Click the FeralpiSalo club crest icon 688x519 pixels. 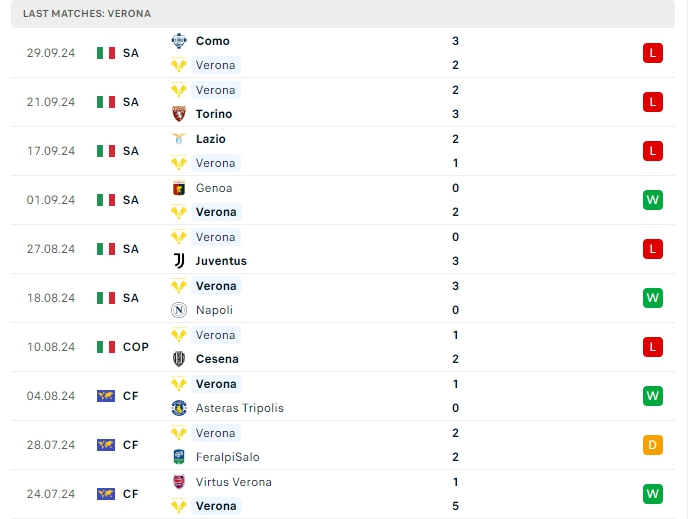click(x=179, y=457)
